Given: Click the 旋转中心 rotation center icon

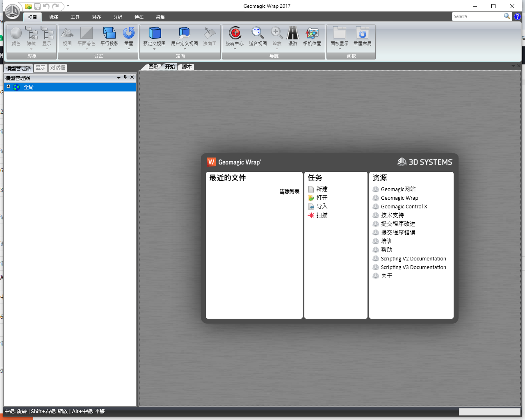Looking at the screenshot, I should [x=235, y=33].
